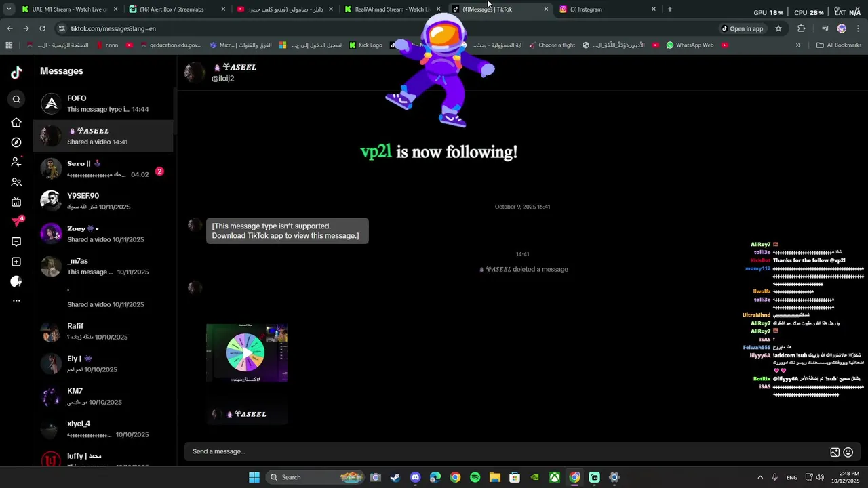
Task: Reload the TikTok page
Action: (x=42, y=28)
